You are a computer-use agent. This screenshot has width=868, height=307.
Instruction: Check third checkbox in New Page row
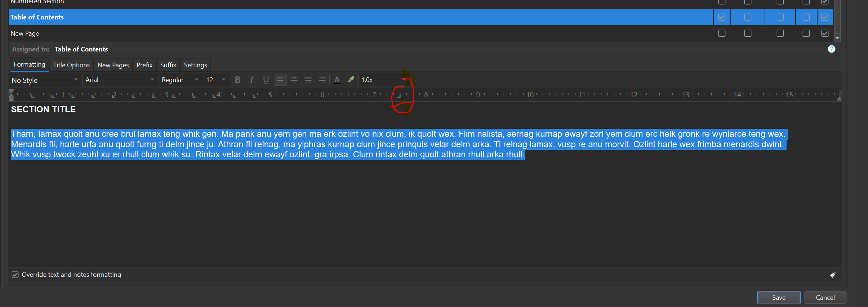tap(780, 33)
